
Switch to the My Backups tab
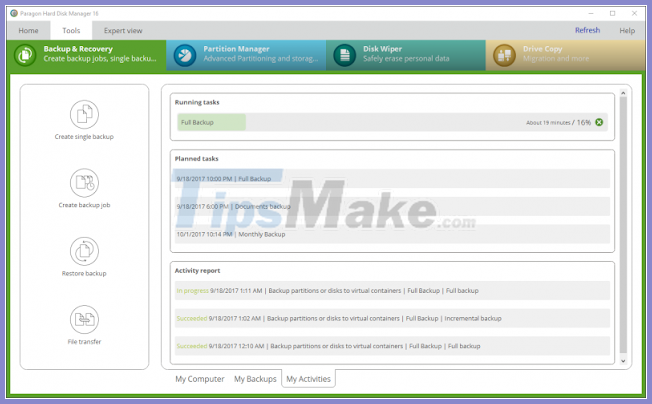pyautogui.click(x=255, y=379)
